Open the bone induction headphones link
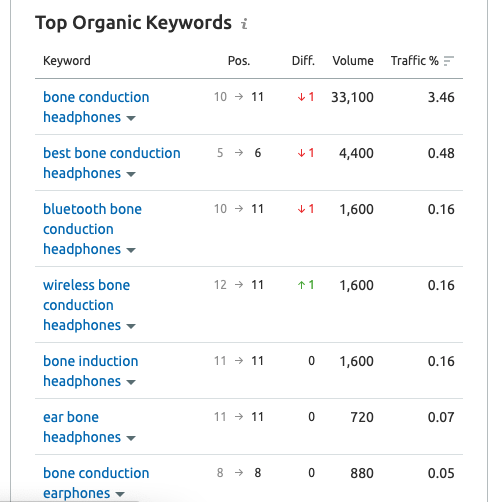The image size is (493, 502). [x=91, y=371]
